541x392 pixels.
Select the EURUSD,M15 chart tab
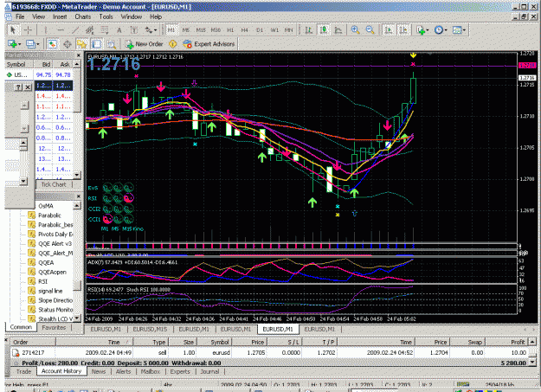[x=150, y=329]
